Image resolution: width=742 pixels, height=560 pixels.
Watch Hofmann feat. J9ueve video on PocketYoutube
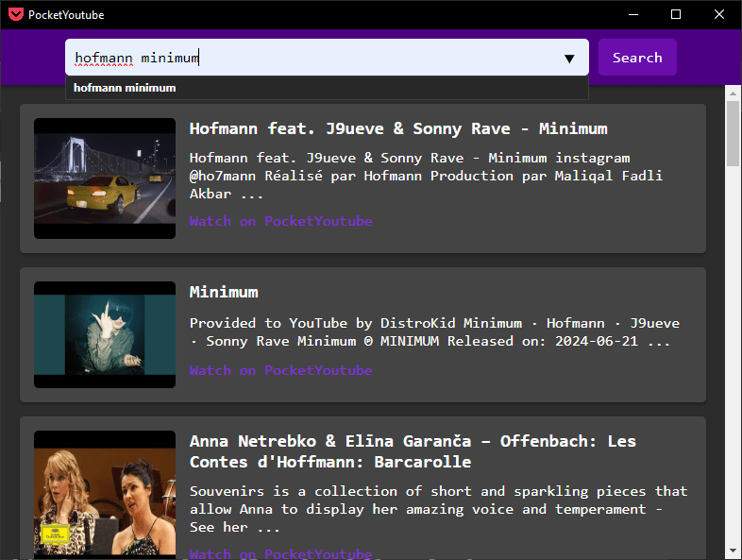[x=280, y=221]
